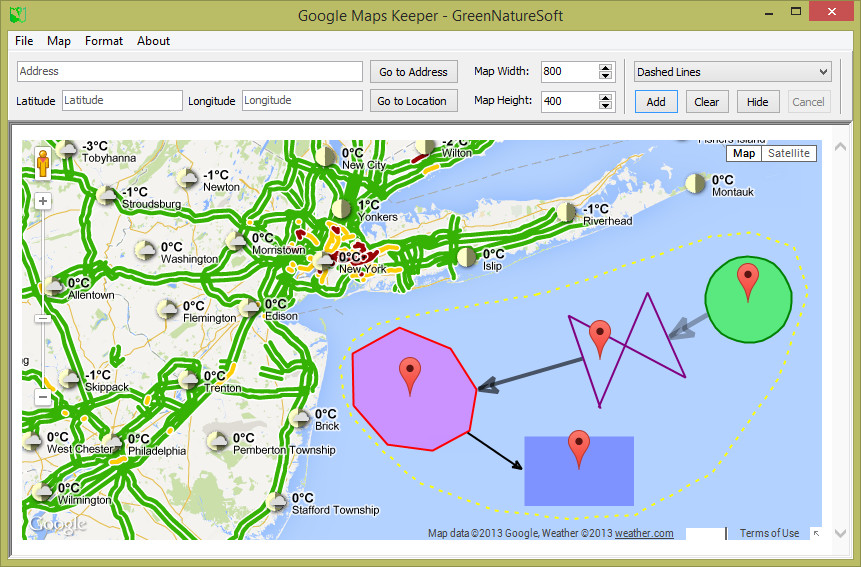Click the Map Width value field
Image resolution: width=861 pixels, height=567 pixels.
[570, 71]
